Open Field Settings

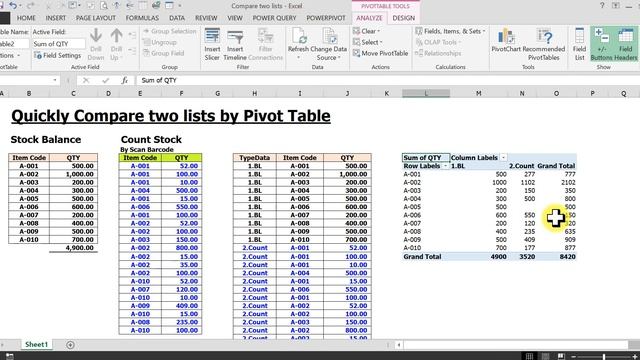pyautogui.click(x=58, y=56)
